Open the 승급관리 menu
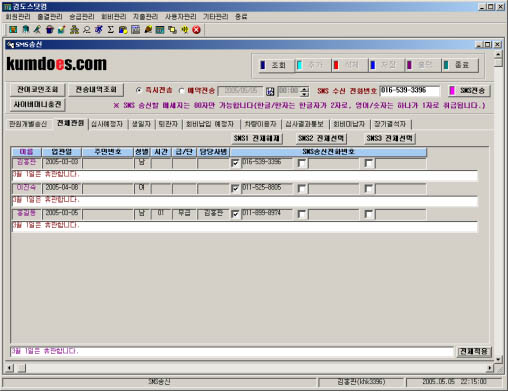 point(82,17)
